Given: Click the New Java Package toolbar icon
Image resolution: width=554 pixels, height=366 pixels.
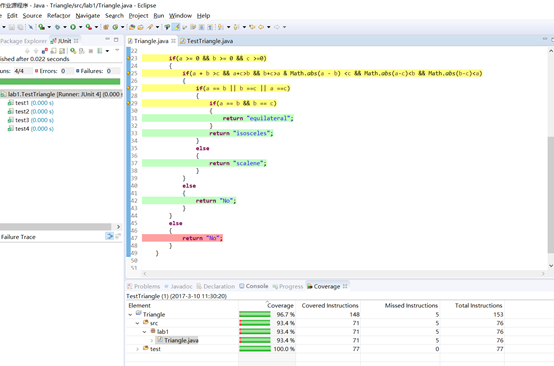Looking at the screenshot, I should coord(106,27).
